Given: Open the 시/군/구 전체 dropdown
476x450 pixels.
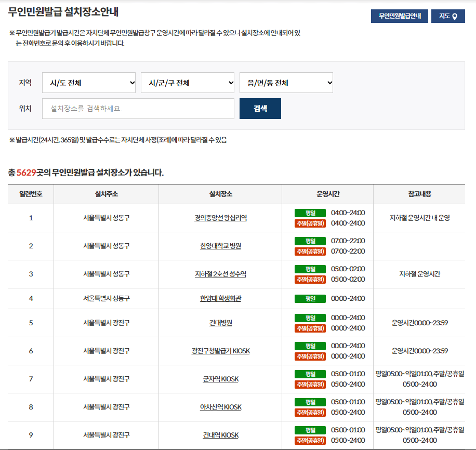Looking at the screenshot, I should click(187, 82).
